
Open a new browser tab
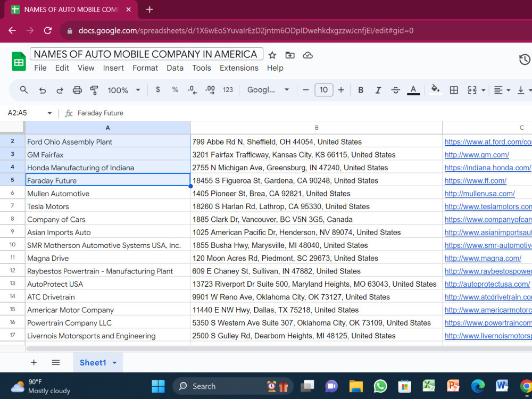click(149, 10)
